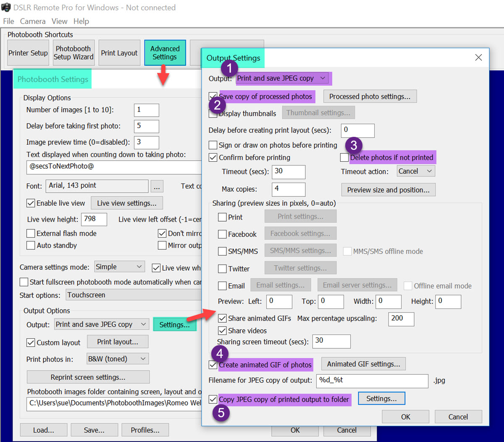This screenshot has height=442, width=504.
Task: Toggle Share animated GIFs
Action: [x=223, y=318]
